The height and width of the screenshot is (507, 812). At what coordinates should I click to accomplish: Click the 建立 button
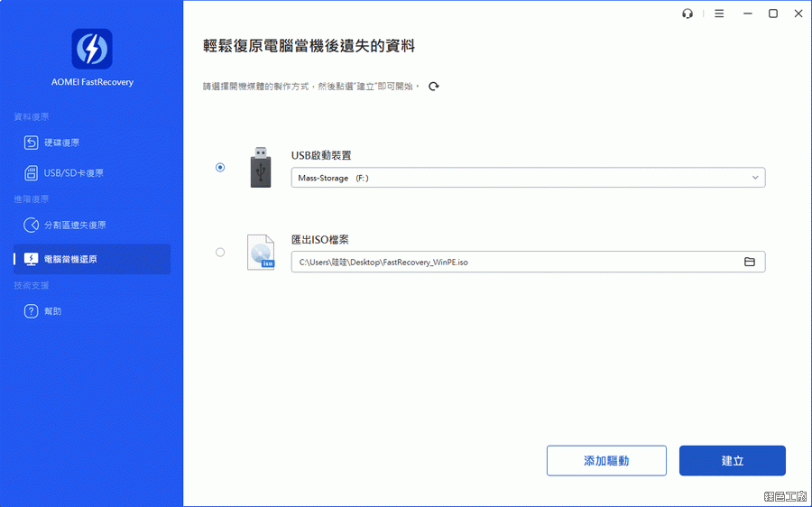(732, 460)
